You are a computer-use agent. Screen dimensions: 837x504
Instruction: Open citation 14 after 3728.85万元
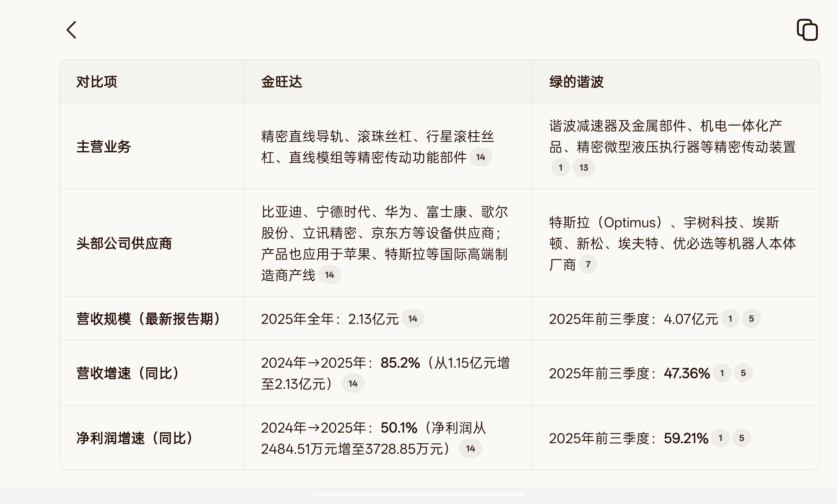(x=470, y=449)
